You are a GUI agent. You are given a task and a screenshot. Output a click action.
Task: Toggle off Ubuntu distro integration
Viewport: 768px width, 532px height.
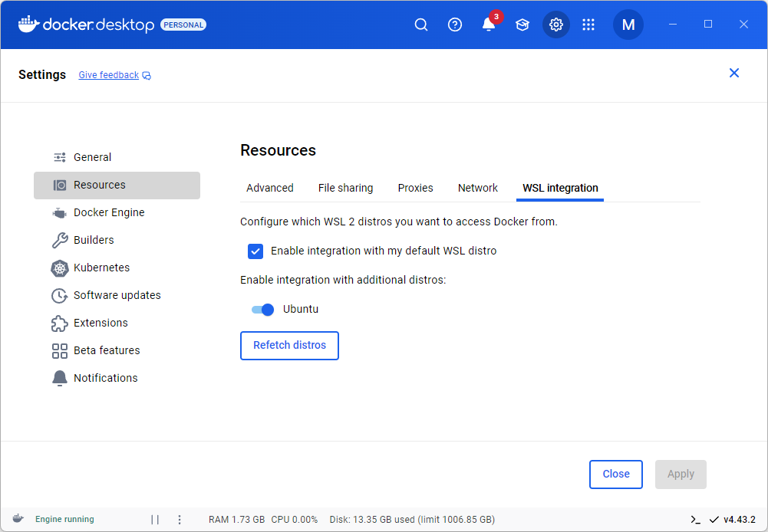coord(262,310)
